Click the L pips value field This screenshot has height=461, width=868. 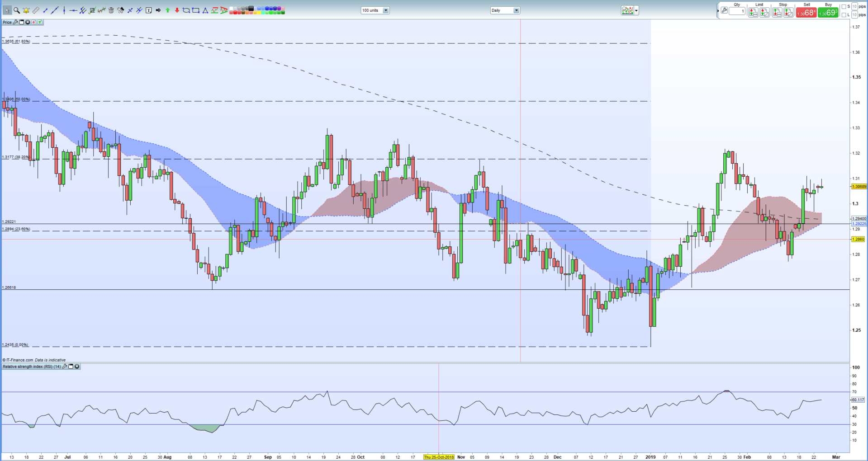[x=854, y=15]
